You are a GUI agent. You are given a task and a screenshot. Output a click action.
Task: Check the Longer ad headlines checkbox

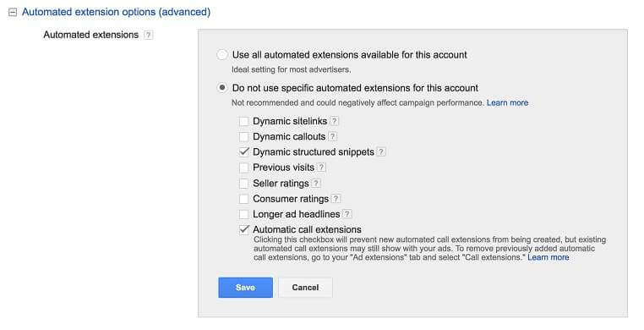[244, 214]
